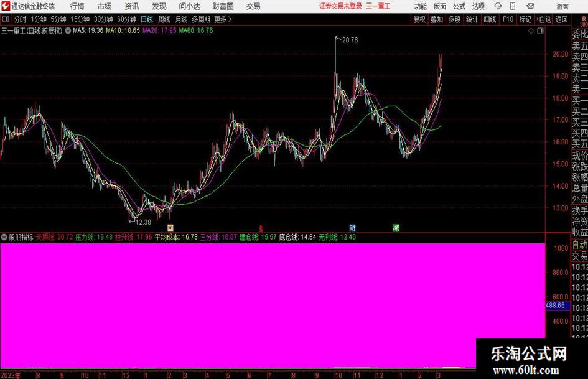Image resolution: width=588 pixels, height=379 pixels.
Task: Click the 20.76 high price label
Action: coord(350,40)
